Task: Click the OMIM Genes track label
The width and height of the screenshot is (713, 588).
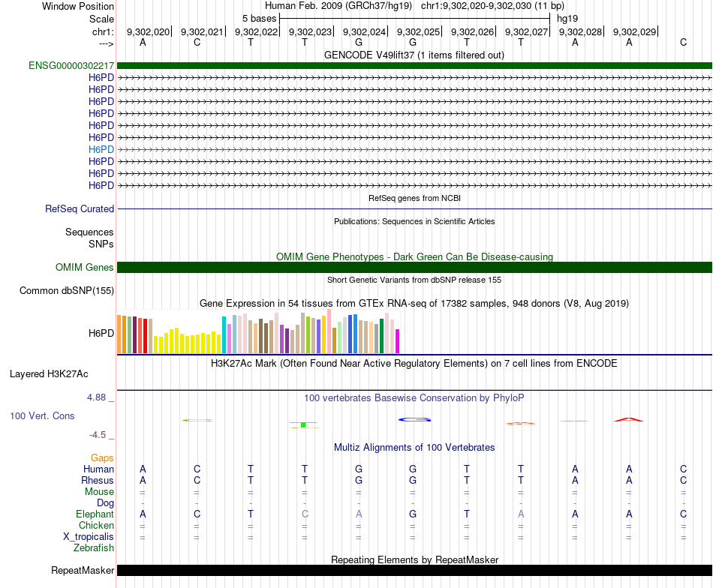Action: coord(84,267)
